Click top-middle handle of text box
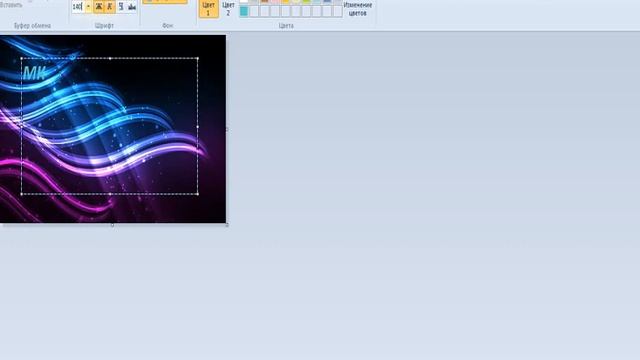The height and width of the screenshot is (360, 640). coord(110,58)
